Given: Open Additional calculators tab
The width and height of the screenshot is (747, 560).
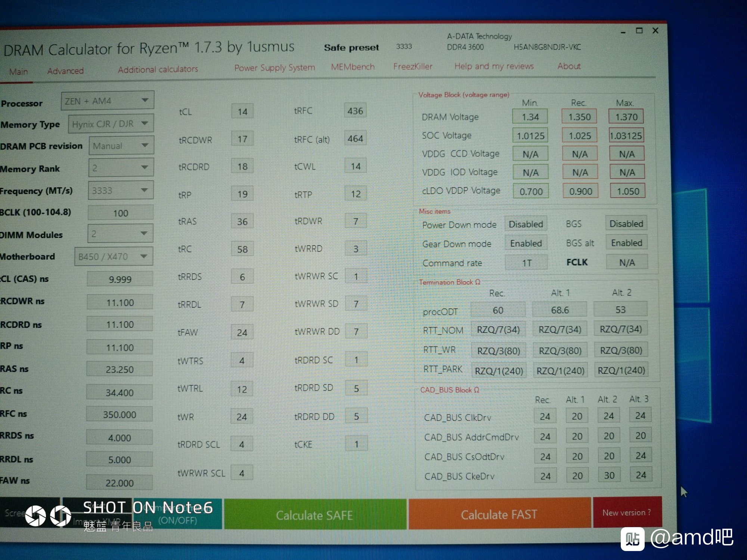Looking at the screenshot, I should 158,69.
